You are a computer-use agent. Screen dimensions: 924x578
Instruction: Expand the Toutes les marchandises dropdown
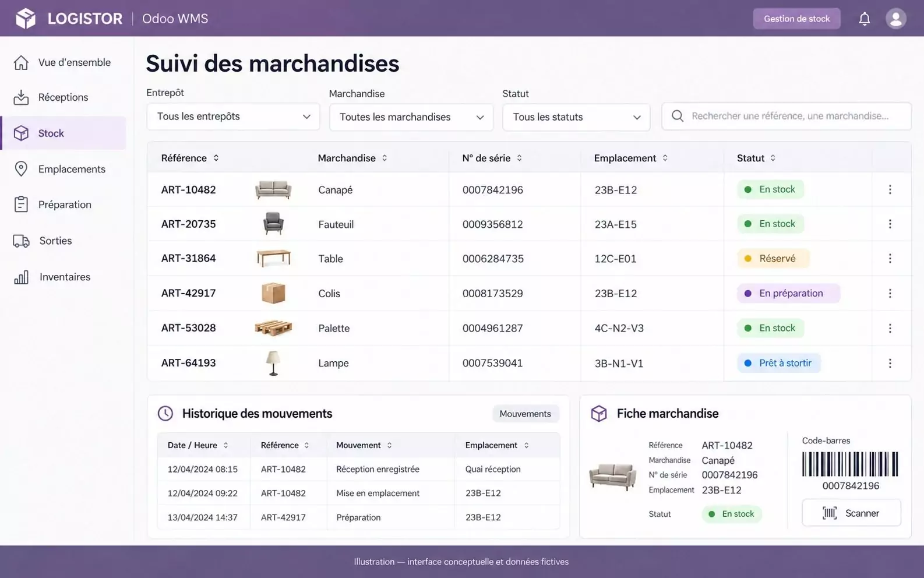tap(411, 117)
